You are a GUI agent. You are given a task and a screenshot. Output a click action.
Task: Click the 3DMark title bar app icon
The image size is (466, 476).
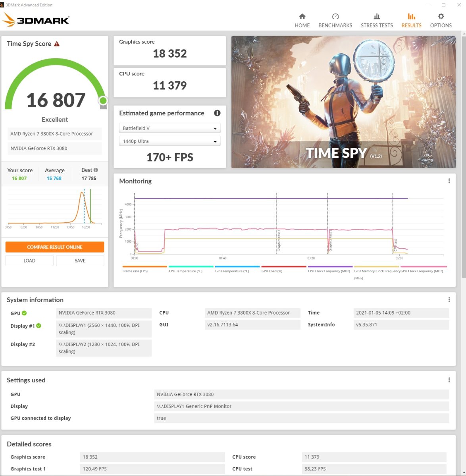[x=3, y=5]
